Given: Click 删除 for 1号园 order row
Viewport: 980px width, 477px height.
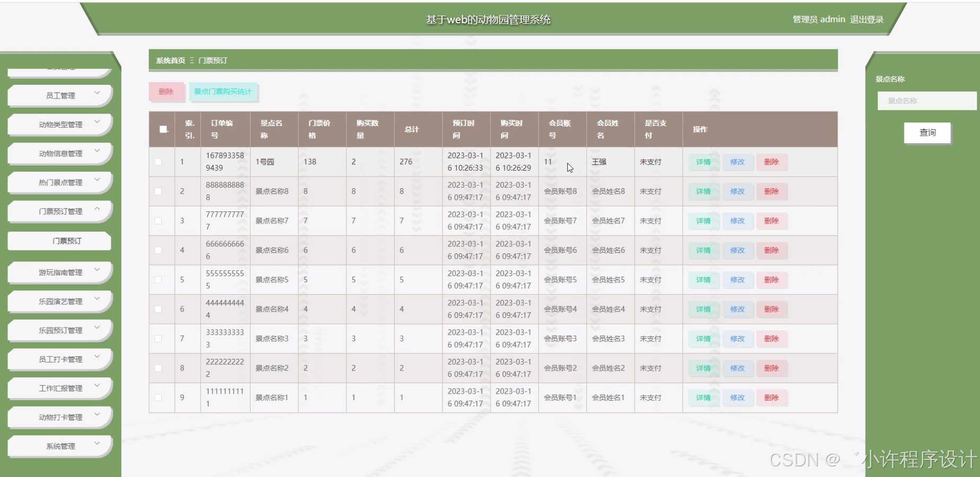Looking at the screenshot, I should 771,162.
